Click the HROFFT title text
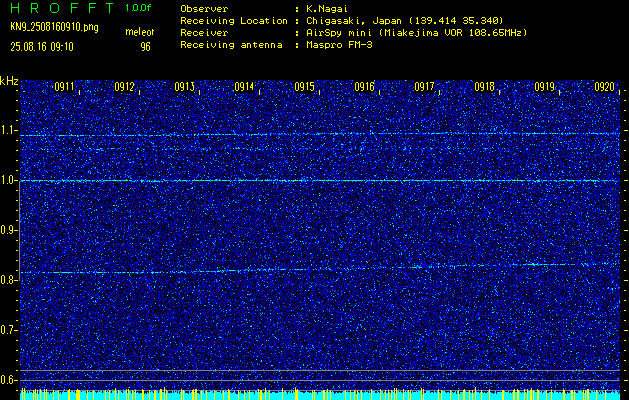The image size is (629, 400). pyautogui.click(x=62, y=8)
